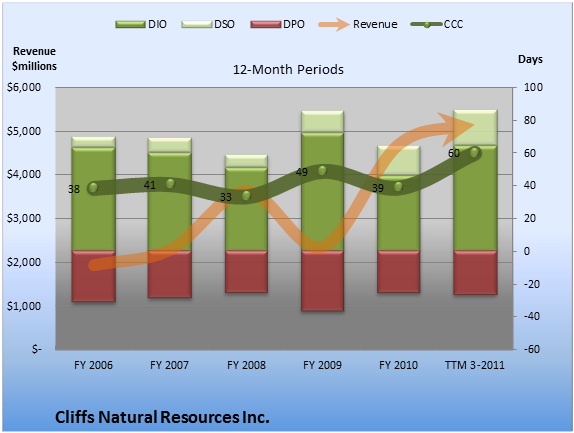Select the DIO legend label
Screen dimensions: 574x433
point(157,24)
